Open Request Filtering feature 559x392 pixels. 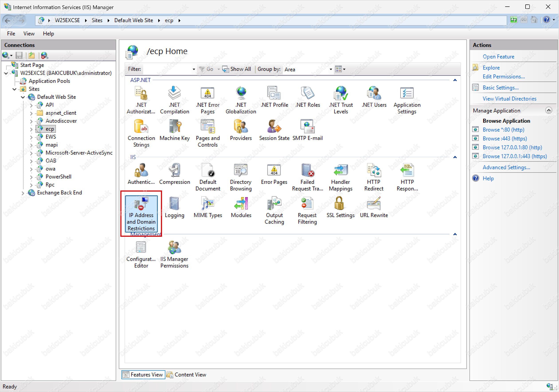click(x=307, y=210)
